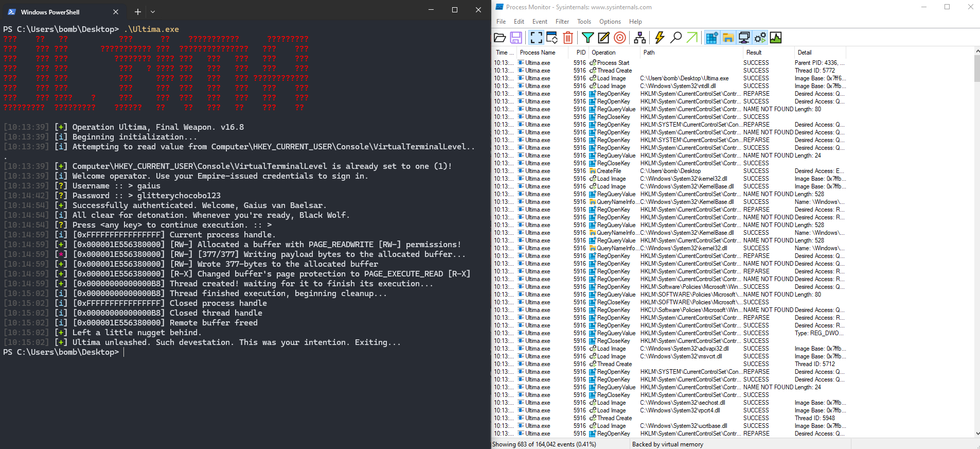Open the Edit menu in Process Monitor
This screenshot has height=449, width=980.
click(519, 22)
